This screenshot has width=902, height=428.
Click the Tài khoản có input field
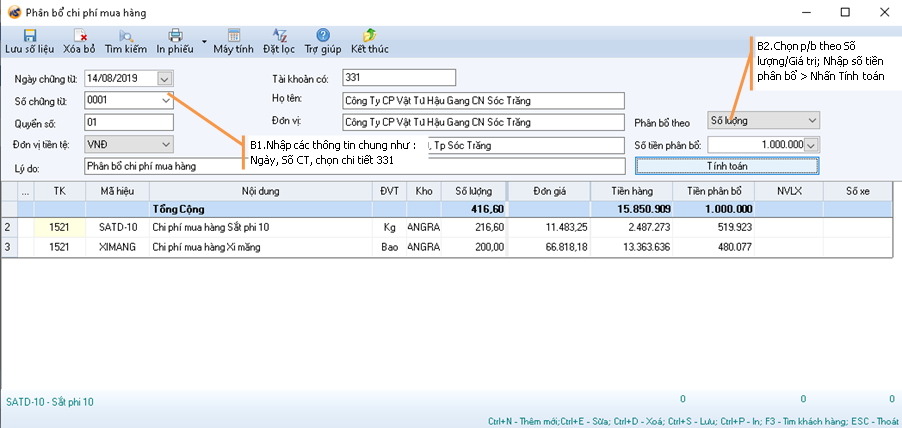coord(398,77)
